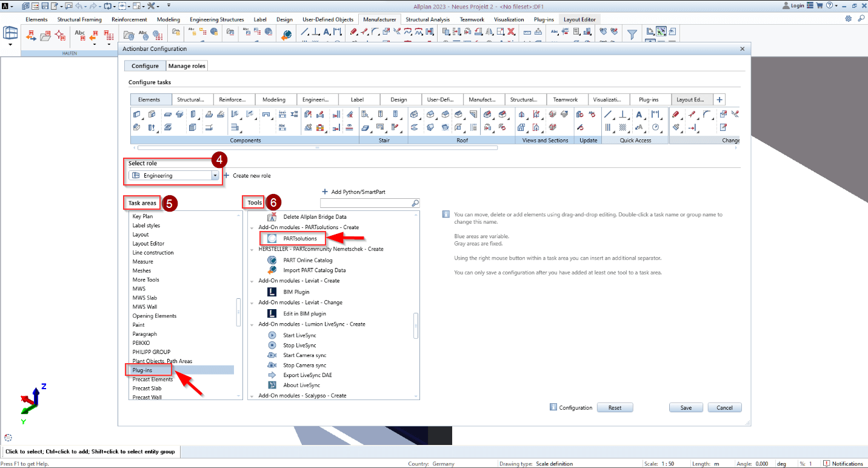The image size is (868, 468).
Task: Click the Stop LiveSync icon
Action: (272, 345)
